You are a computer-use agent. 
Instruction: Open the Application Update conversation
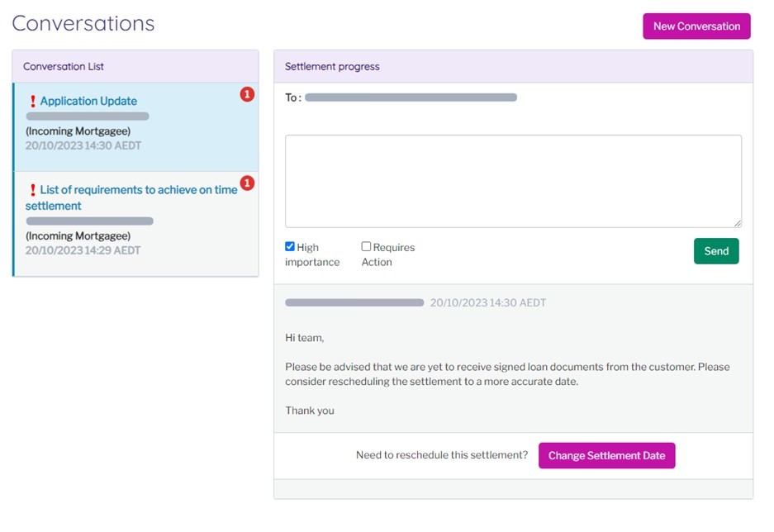click(88, 102)
